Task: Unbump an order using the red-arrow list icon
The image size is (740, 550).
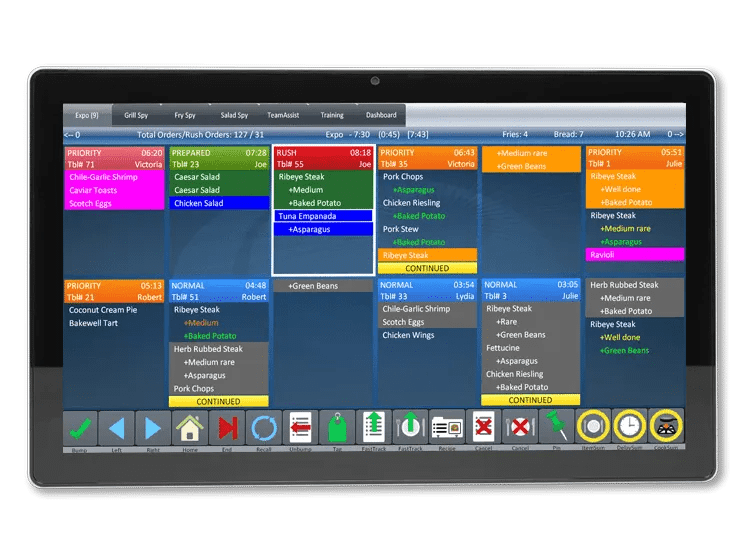Action: coord(301,428)
